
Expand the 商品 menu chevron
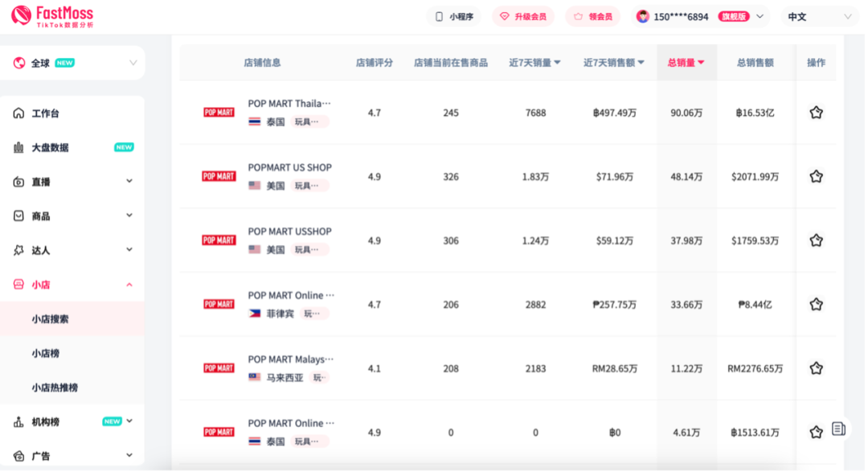[x=129, y=215]
